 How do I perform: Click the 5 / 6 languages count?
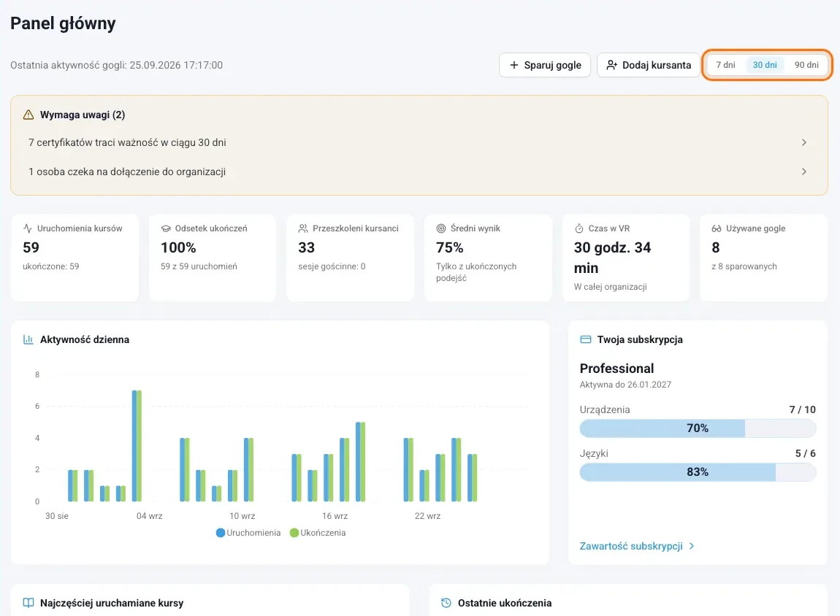806,453
